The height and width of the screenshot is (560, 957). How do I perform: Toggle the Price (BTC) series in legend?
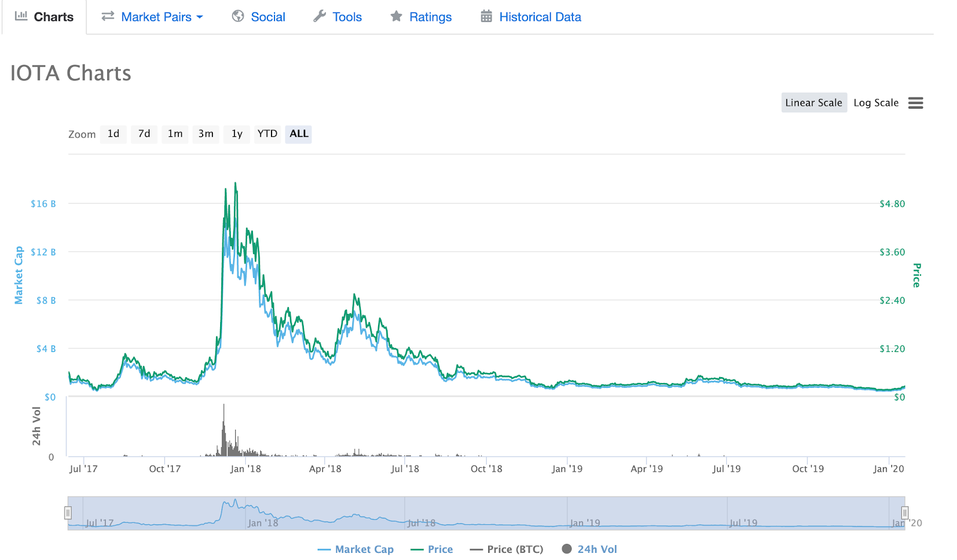pyautogui.click(x=507, y=549)
